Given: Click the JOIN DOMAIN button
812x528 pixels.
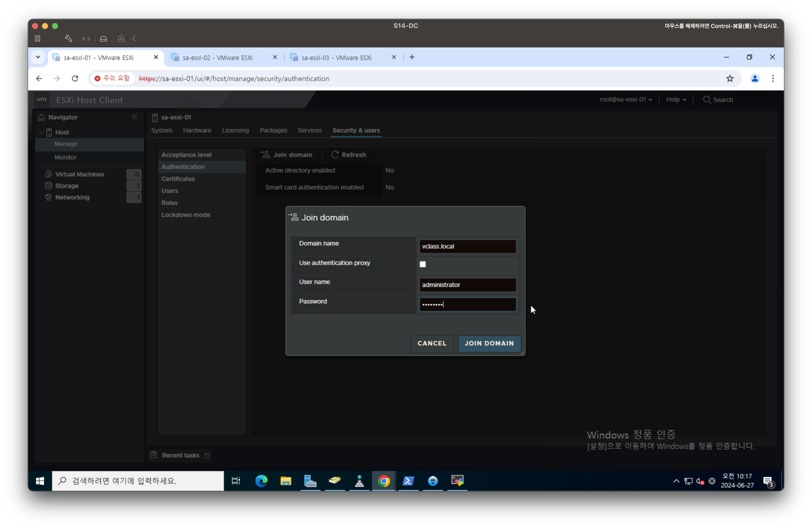Looking at the screenshot, I should pyautogui.click(x=489, y=343).
